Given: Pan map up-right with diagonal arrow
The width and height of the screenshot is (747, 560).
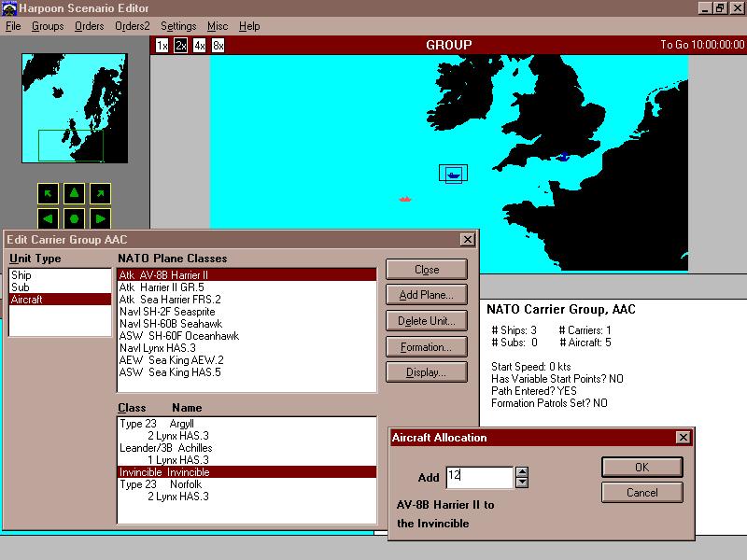Looking at the screenshot, I should (100, 193).
